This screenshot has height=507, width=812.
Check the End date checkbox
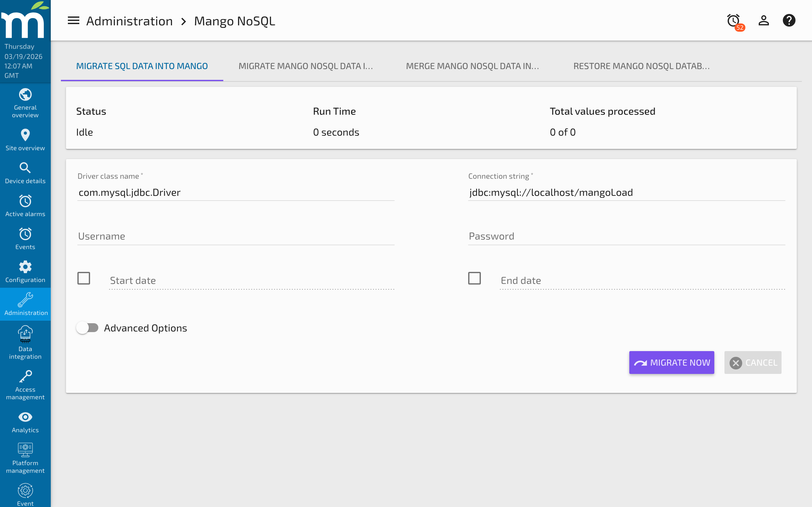point(474,278)
